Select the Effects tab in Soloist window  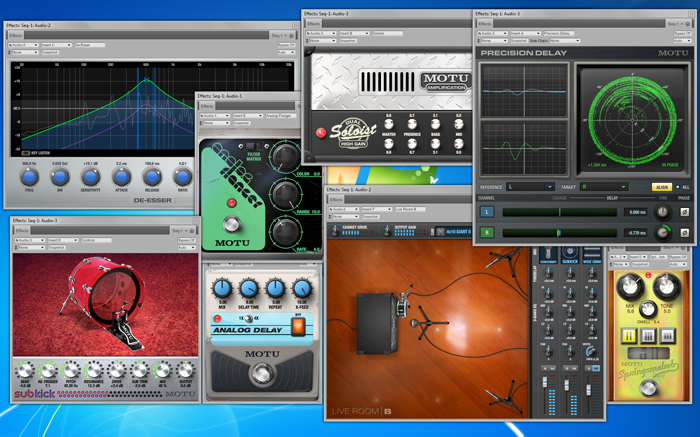[313, 24]
